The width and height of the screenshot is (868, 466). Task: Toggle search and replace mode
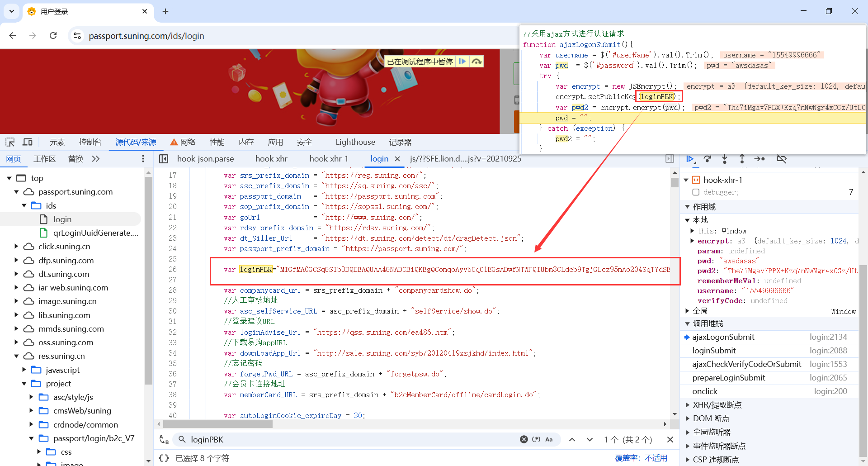coord(164,439)
